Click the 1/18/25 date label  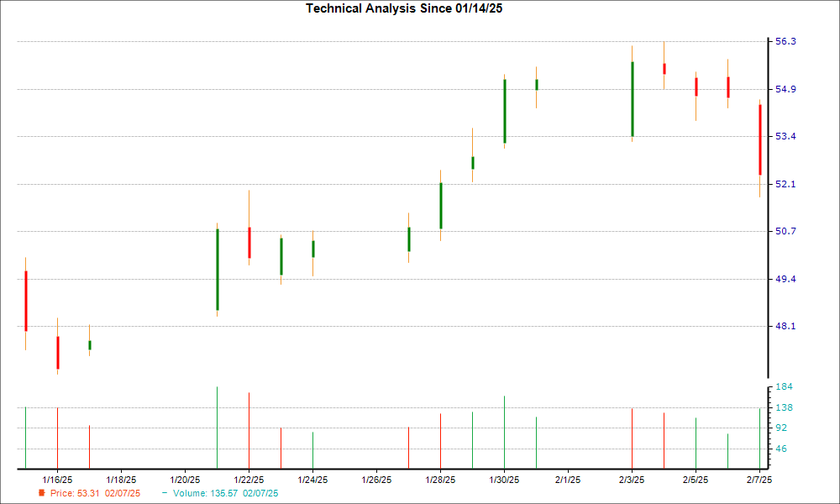point(121,480)
